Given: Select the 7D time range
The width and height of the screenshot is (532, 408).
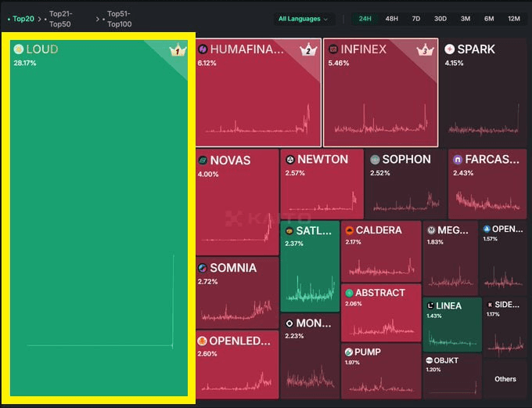Looking at the screenshot, I should coord(416,19).
